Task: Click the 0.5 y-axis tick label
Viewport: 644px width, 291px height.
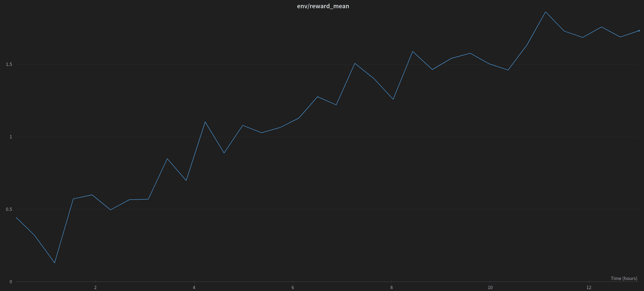Action: (x=9, y=209)
